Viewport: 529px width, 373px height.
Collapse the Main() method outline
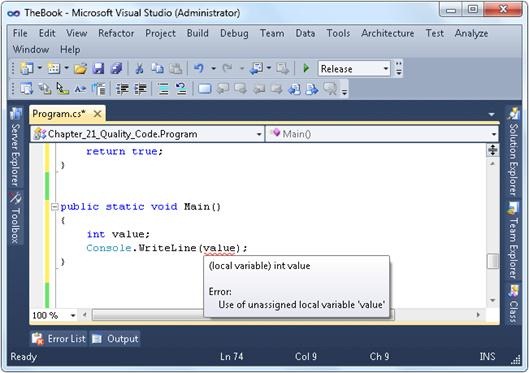(x=54, y=207)
